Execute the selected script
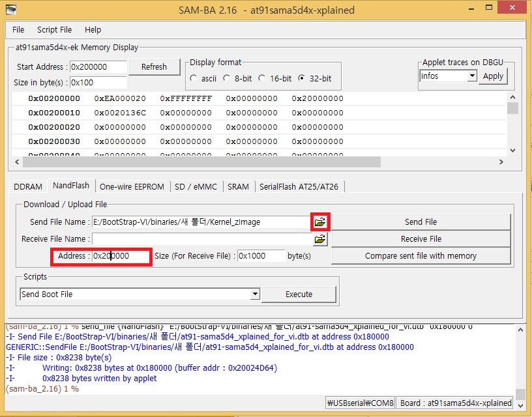532x417 pixels. click(299, 295)
